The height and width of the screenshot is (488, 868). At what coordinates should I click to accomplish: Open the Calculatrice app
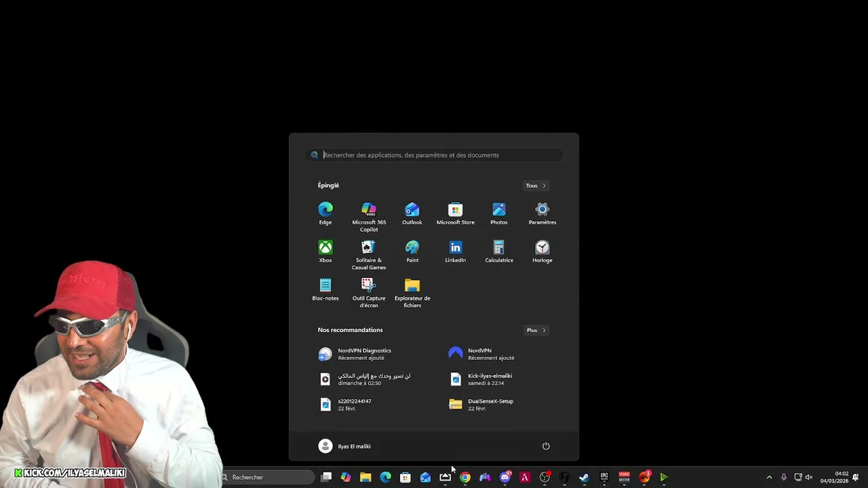click(499, 251)
